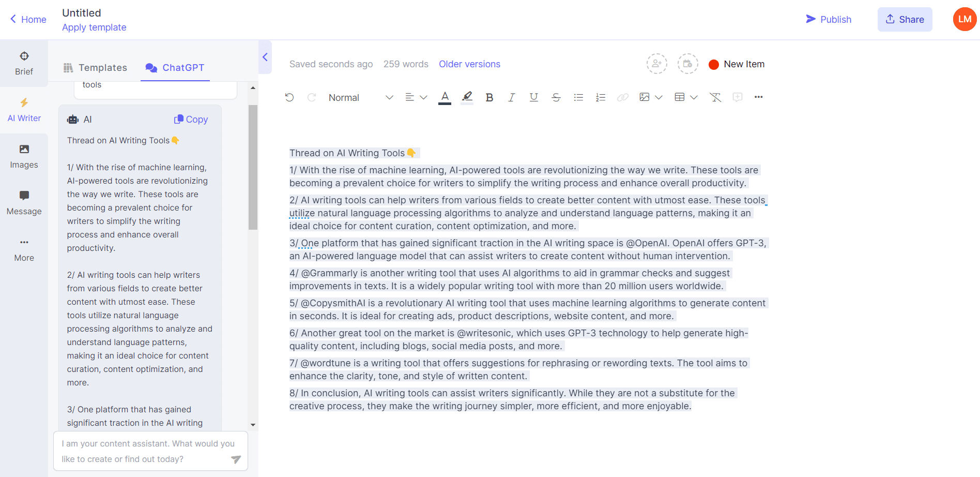Expand the table options chevron
This screenshot has height=477, width=980.
pos(694,97)
